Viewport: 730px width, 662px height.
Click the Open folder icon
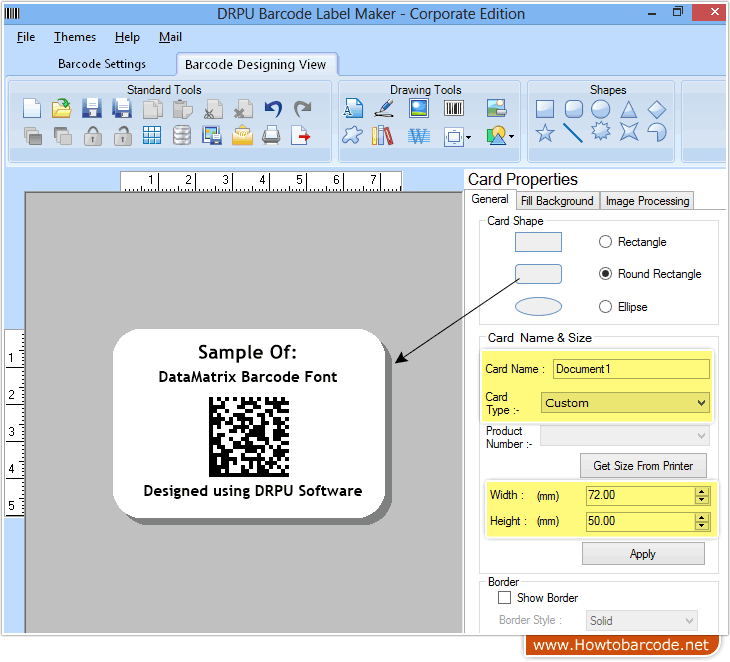(62, 109)
